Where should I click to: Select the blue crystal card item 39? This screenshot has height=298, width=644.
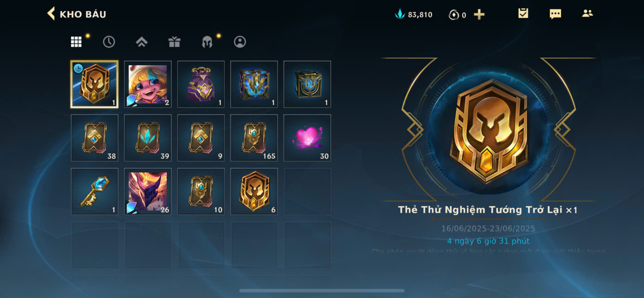tap(148, 138)
